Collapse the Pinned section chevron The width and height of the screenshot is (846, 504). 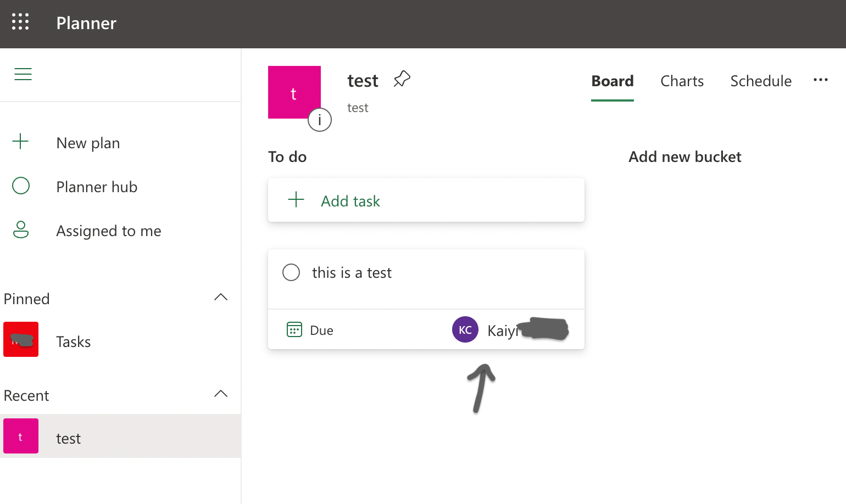pos(221,297)
